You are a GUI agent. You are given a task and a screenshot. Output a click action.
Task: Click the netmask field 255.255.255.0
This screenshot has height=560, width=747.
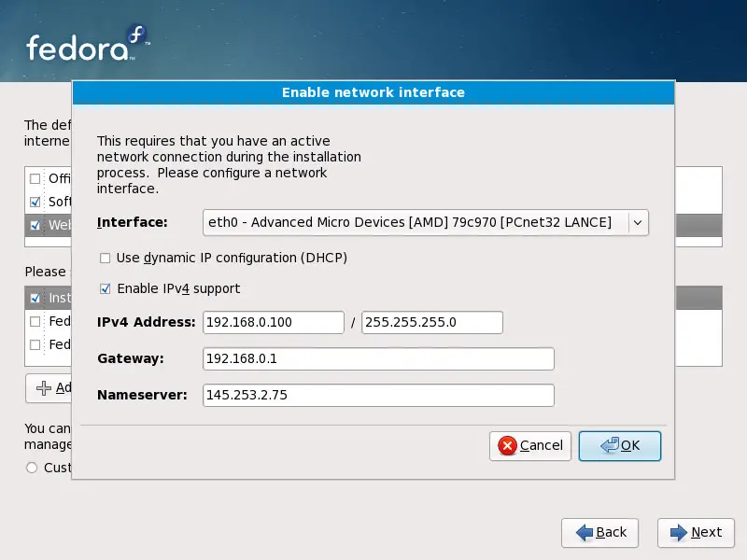tap(432, 322)
